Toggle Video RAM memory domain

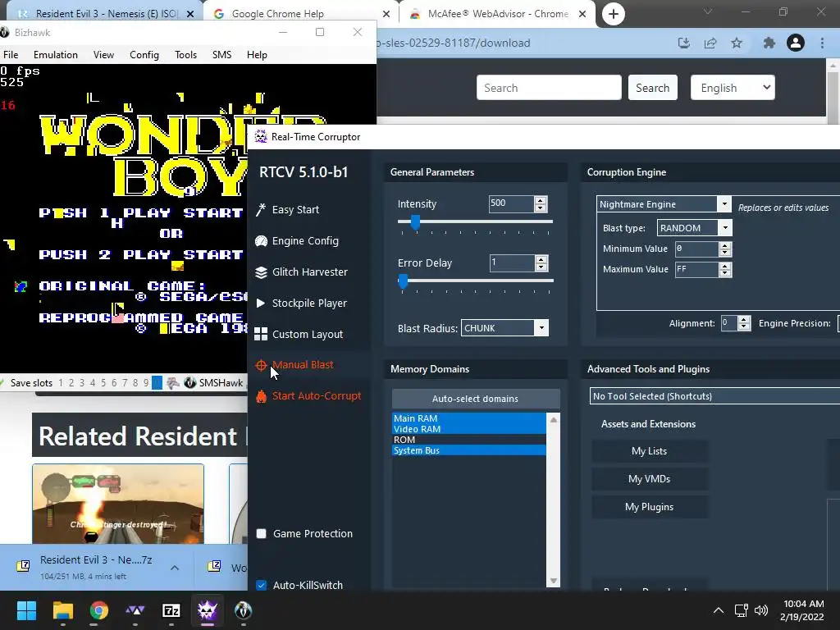(x=468, y=429)
